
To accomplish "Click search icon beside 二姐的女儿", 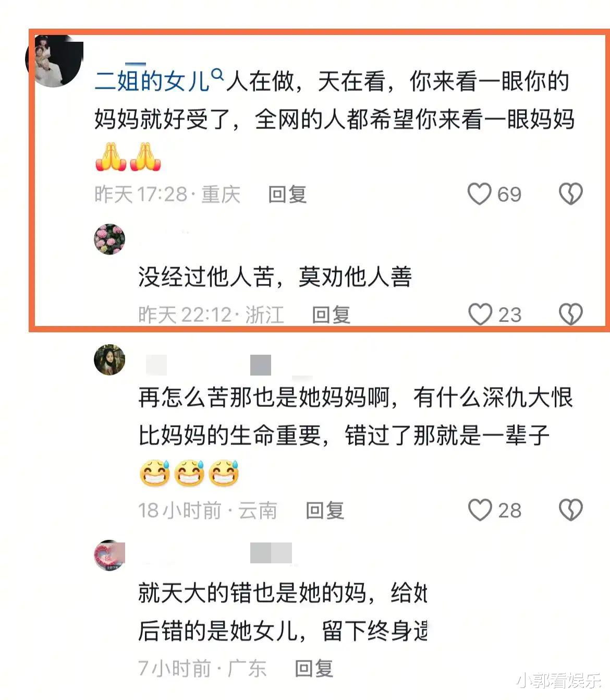I will pos(217,76).
